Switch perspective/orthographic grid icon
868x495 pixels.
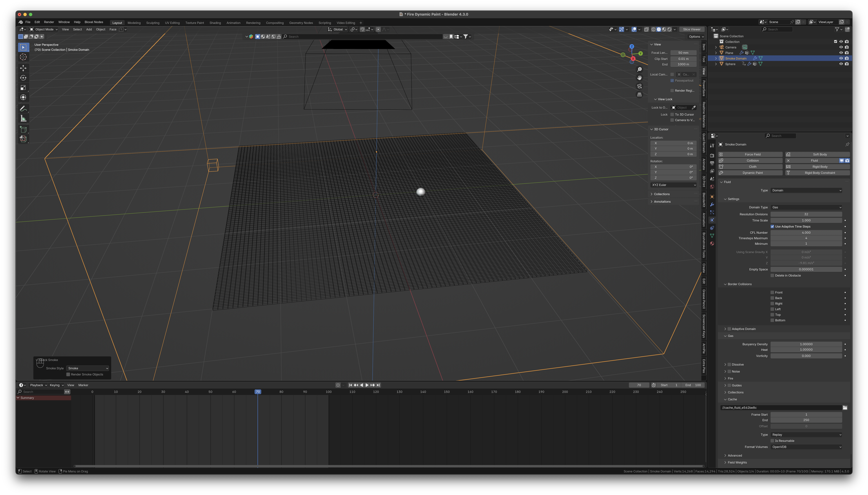(x=639, y=94)
